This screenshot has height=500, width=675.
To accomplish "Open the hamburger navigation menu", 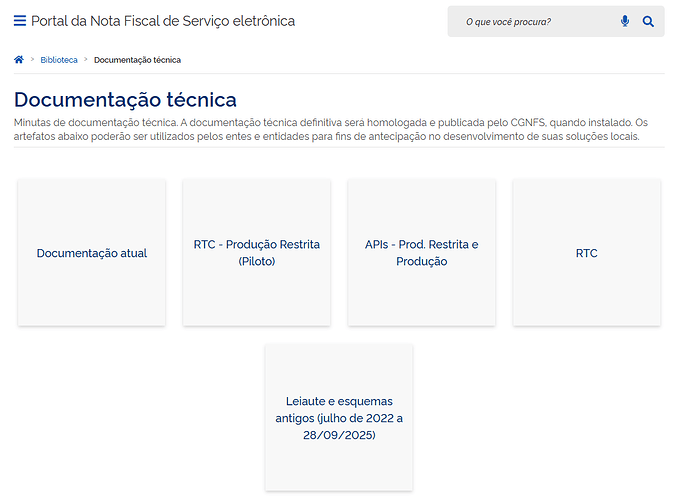I will [x=20, y=21].
